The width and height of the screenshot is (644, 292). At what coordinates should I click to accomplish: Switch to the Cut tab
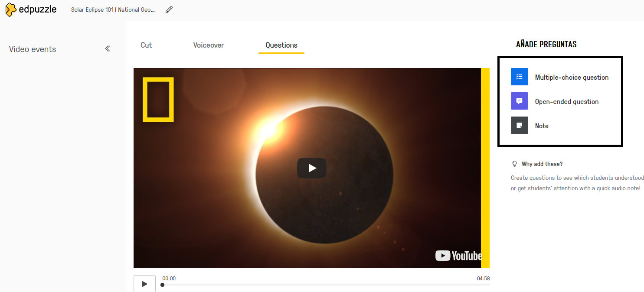146,45
